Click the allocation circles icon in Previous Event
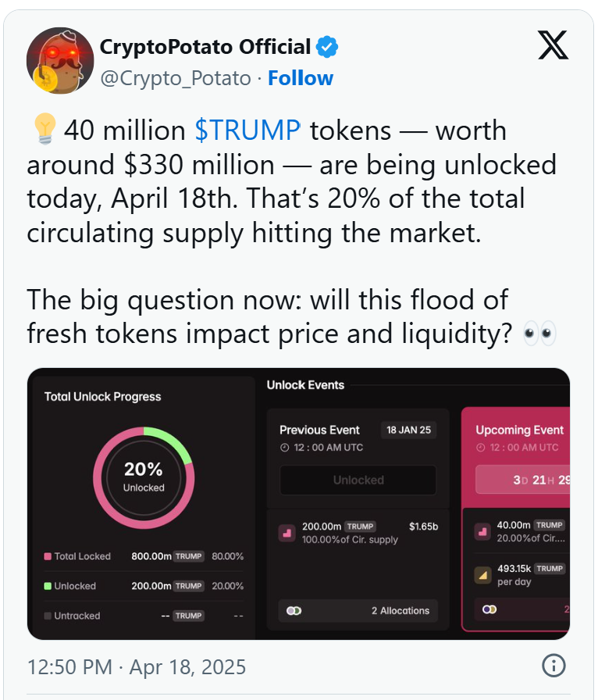The image size is (598, 700). [x=294, y=610]
